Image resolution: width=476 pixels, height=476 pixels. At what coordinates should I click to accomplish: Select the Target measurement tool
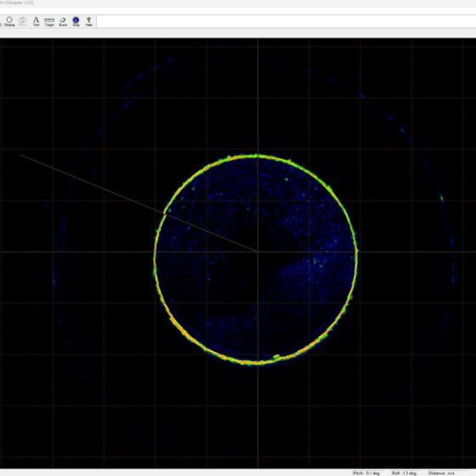point(49,21)
